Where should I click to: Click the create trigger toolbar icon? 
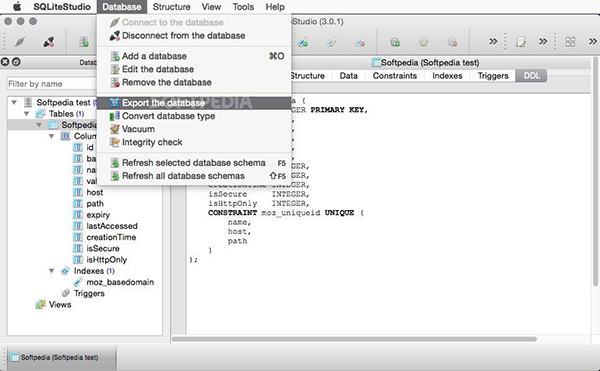click(x=395, y=42)
